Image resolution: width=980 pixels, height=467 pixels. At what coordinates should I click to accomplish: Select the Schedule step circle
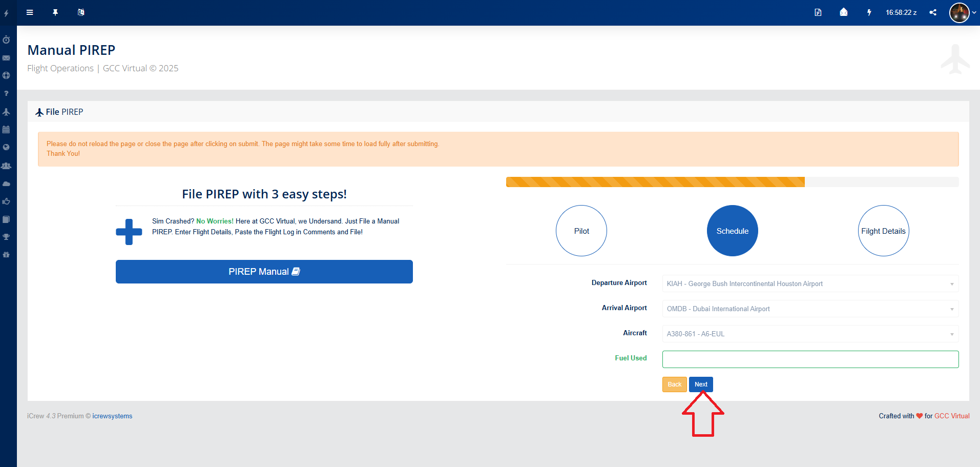(733, 231)
